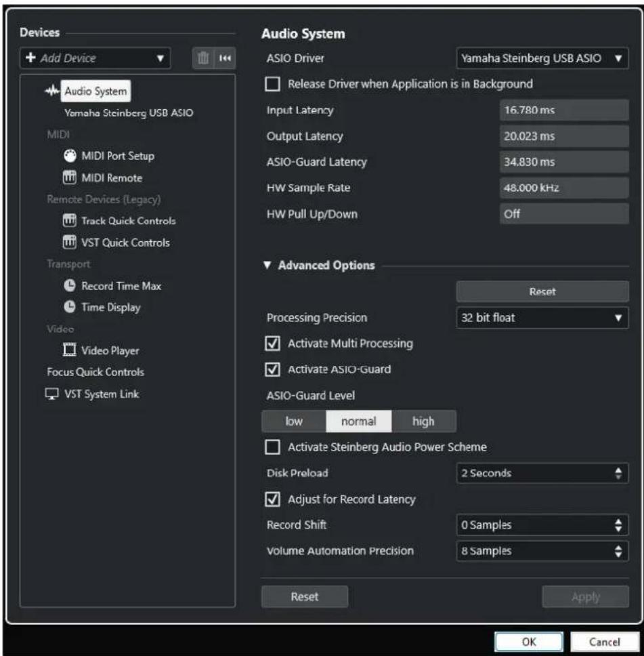The width and height of the screenshot is (644, 656).
Task: Click the plus icon in Add Device
Action: point(30,58)
